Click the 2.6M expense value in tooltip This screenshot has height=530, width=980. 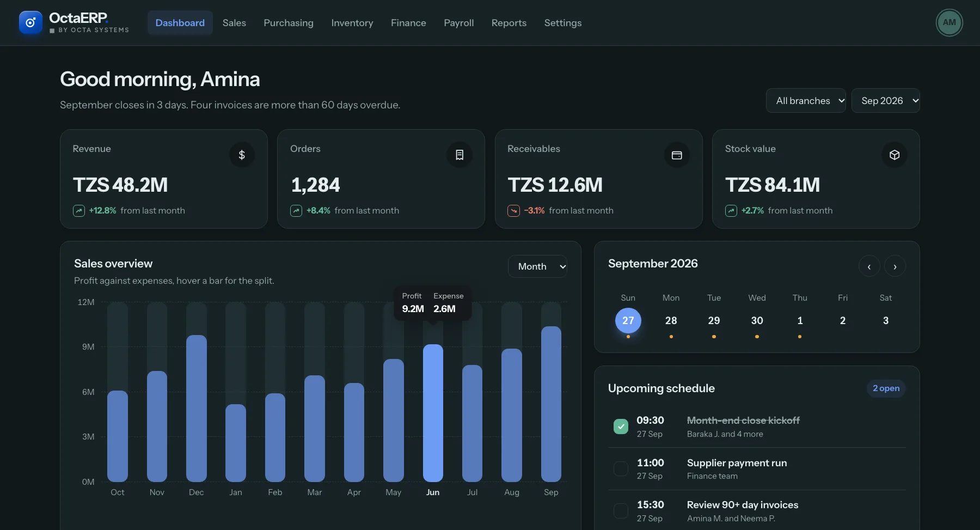click(444, 309)
